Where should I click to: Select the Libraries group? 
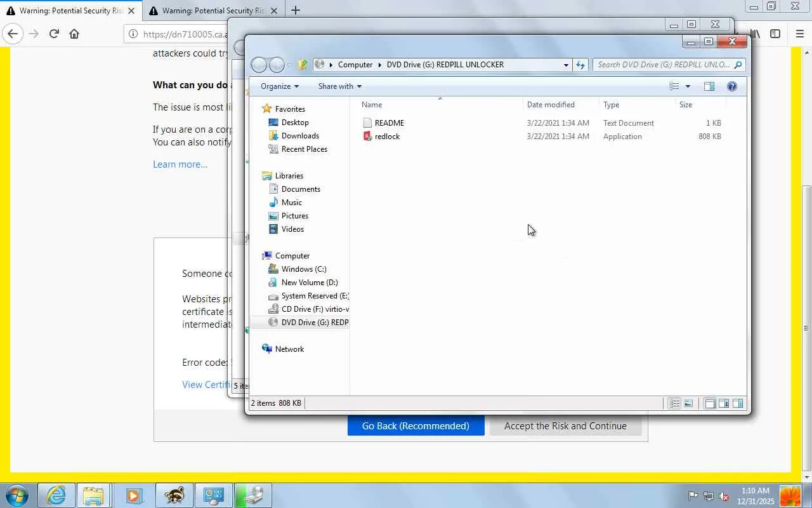coord(289,176)
